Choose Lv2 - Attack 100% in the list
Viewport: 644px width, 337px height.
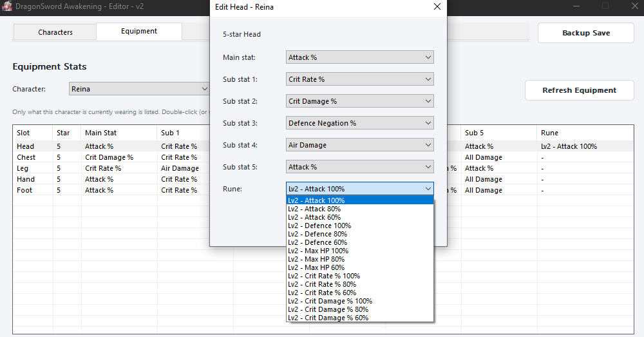pyautogui.click(x=360, y=200)
